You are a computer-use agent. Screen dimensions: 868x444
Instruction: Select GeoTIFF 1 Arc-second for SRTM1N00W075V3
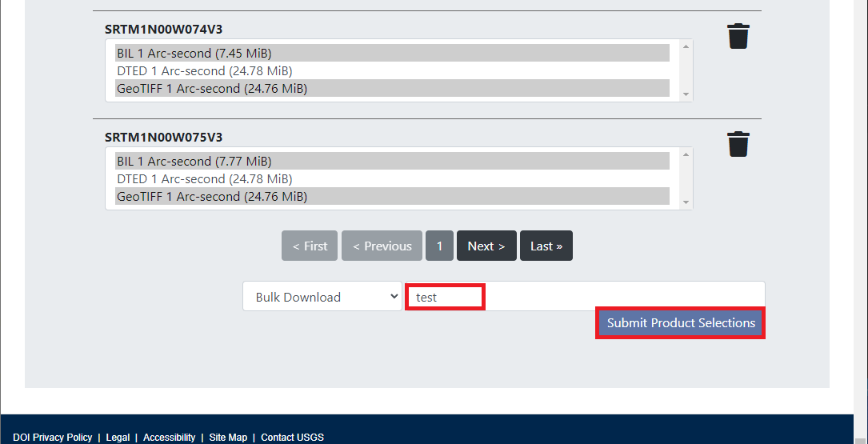click(393, 197)
